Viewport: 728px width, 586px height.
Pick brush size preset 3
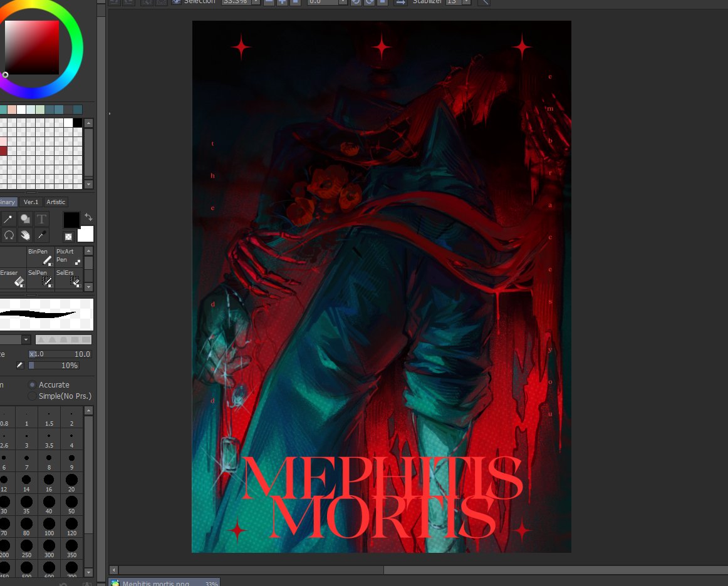[26, 440]
